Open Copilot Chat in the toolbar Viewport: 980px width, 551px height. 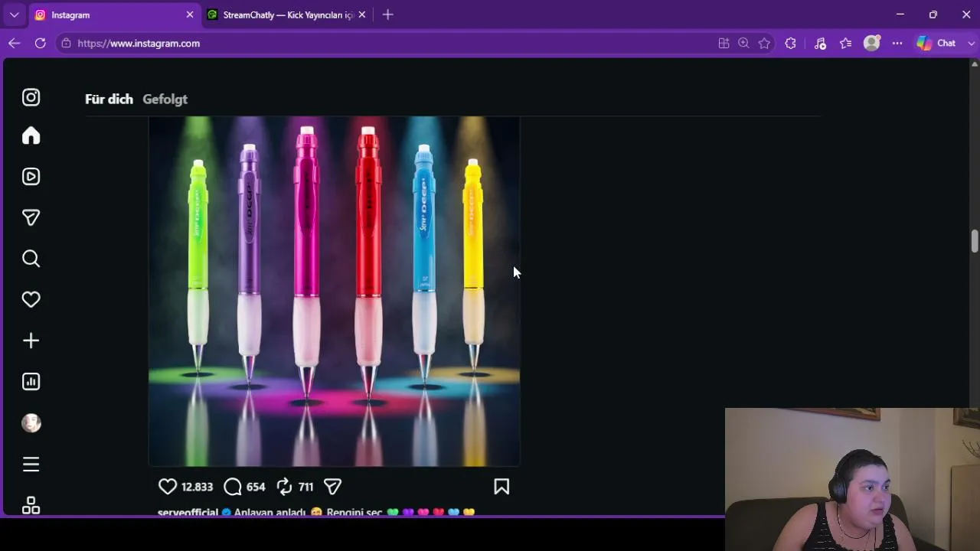(x=936, y=44)
